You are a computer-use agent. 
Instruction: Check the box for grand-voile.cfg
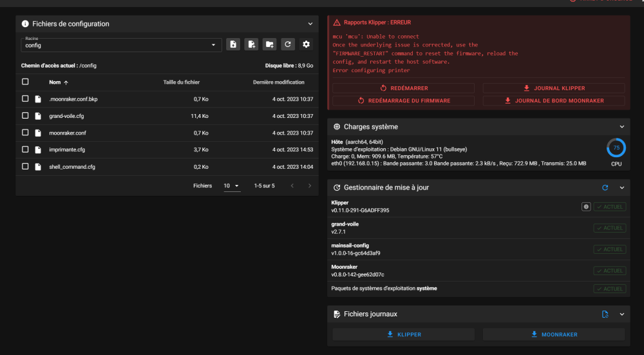coord(25,116)
